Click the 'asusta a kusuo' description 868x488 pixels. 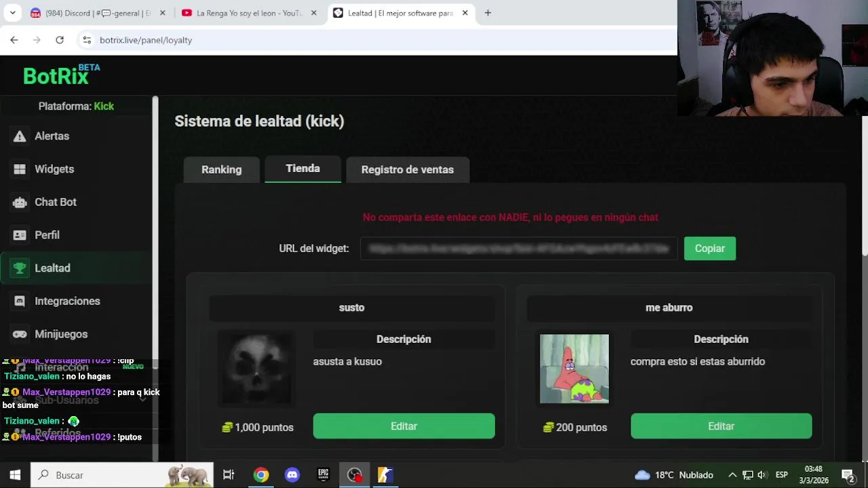[347, 362]
